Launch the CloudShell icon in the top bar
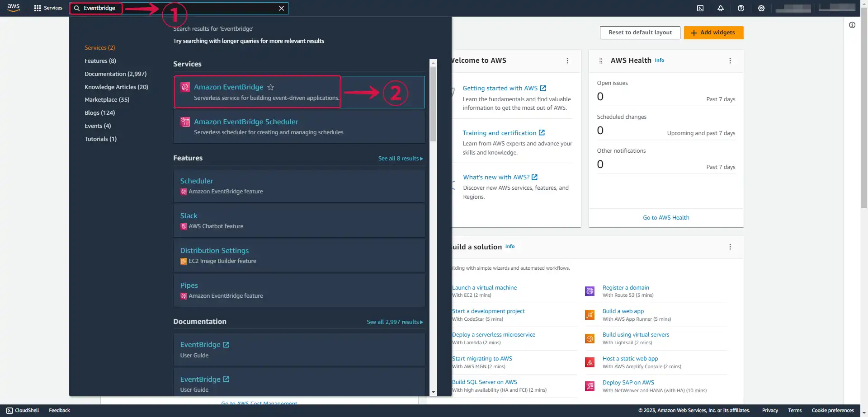Viewport: 868px width, 417px height. 700,8
